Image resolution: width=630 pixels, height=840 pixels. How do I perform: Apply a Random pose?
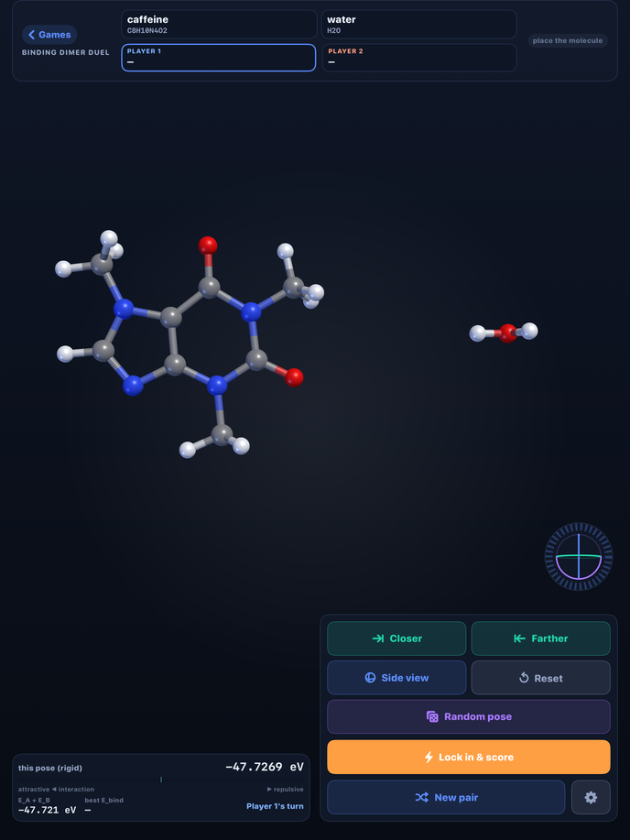point(469,716)
